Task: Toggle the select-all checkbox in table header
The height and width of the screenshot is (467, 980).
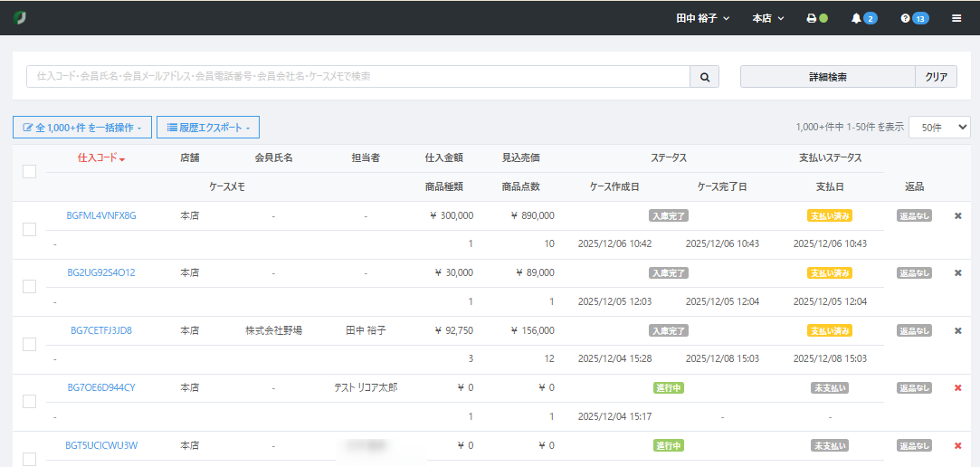Action: [29, 171]
